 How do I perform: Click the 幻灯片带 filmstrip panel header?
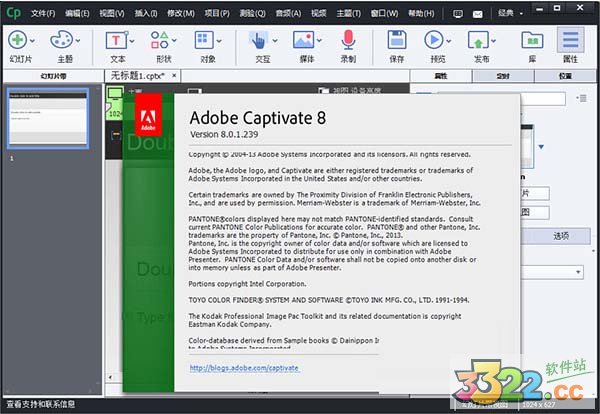54,76
